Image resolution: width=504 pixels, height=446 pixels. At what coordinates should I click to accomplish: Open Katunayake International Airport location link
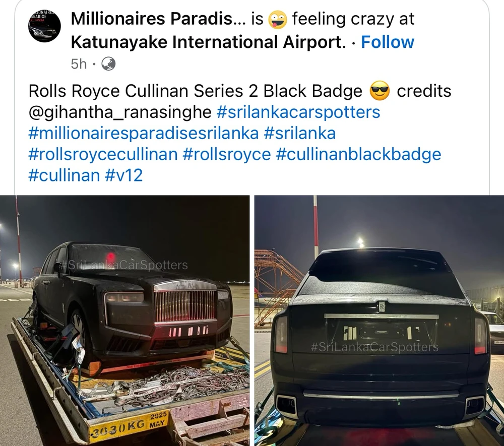[208, 42]
